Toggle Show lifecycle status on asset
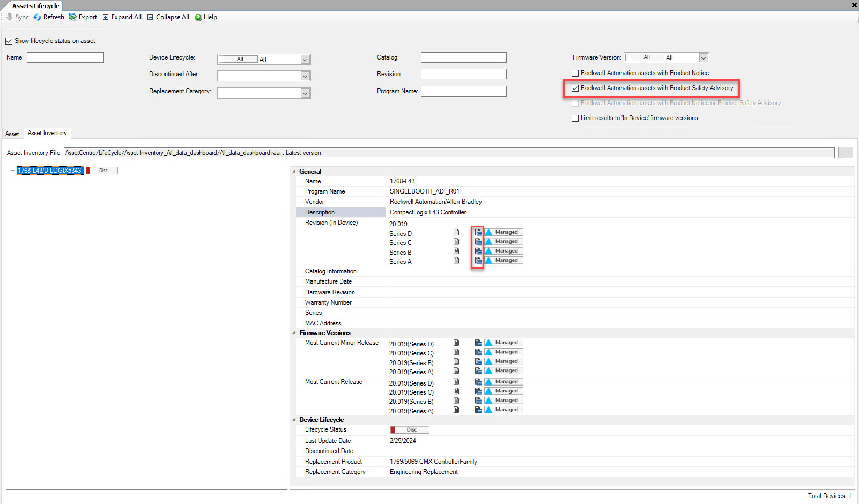The height and width of the screenshot is (504, 859). click(x=9, y=41)
